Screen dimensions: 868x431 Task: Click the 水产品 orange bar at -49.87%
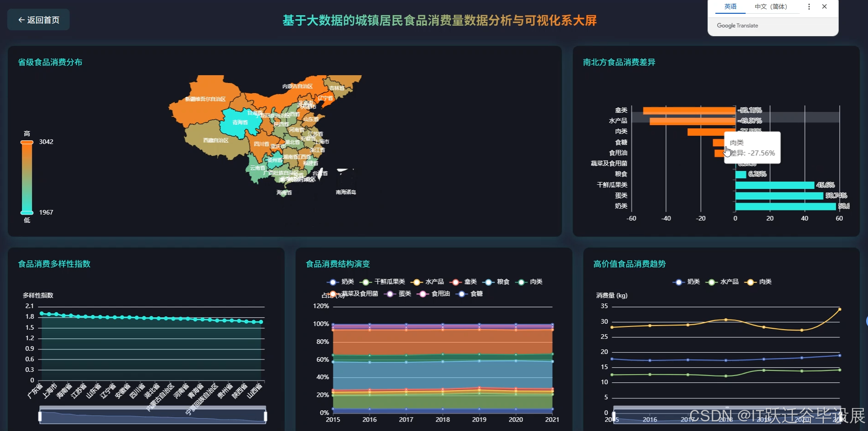[692, 121]
